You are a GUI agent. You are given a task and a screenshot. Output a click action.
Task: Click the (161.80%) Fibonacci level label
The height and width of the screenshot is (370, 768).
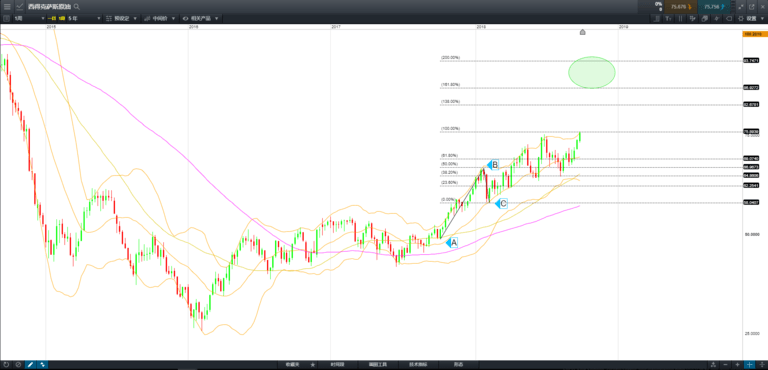pos(450,84)
